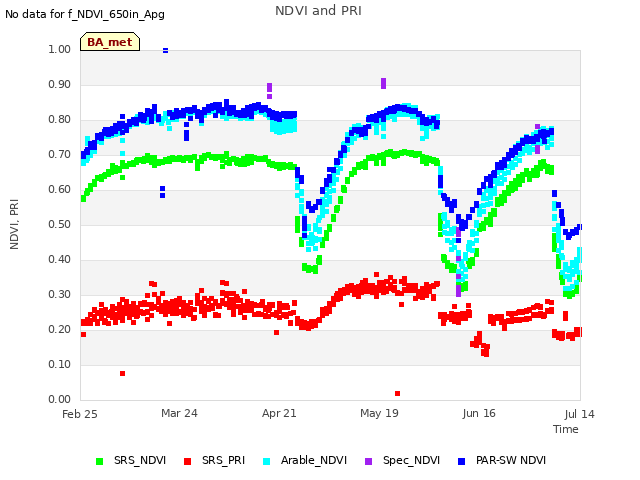640x480 pixels.
Task: Click the 'No data for f_NDVI_650in_Apg' message
Action: point(85,14)
